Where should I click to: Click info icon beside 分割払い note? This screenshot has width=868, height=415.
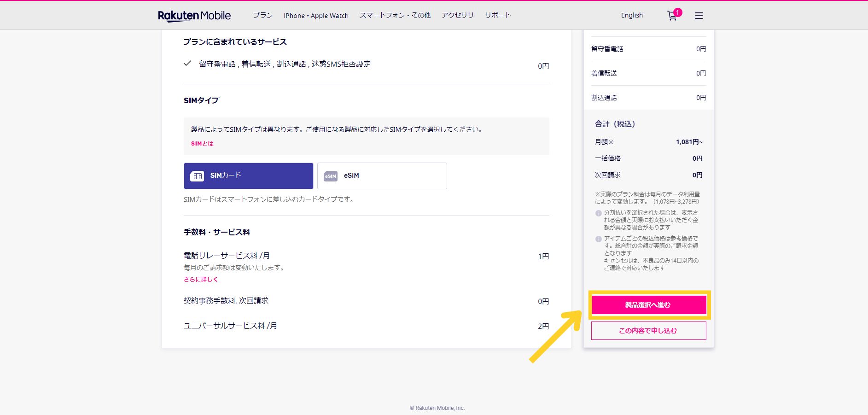598,213
